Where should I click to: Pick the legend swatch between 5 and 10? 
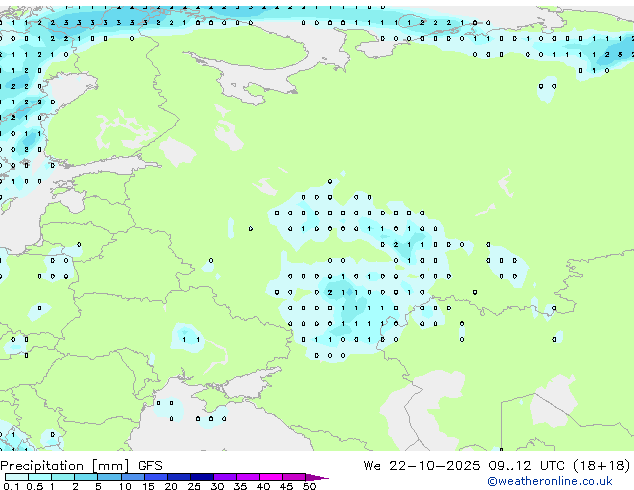[109, 477]
